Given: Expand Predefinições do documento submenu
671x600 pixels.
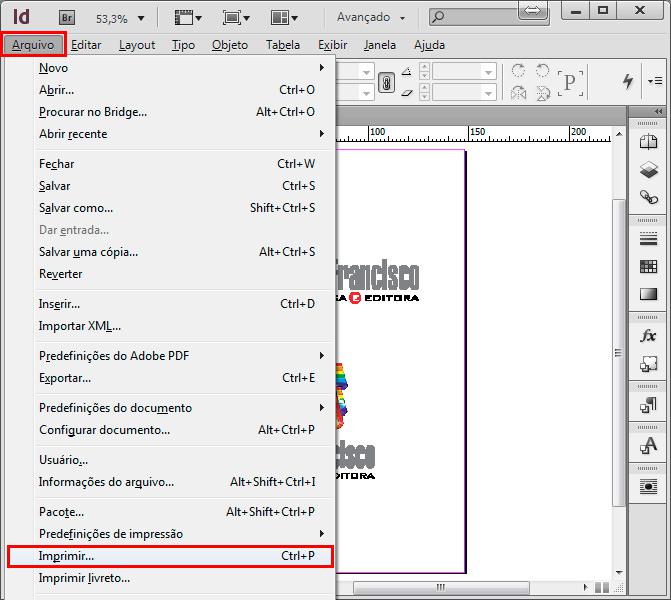Looking at the screenshot, I should [x=321, y=407].
